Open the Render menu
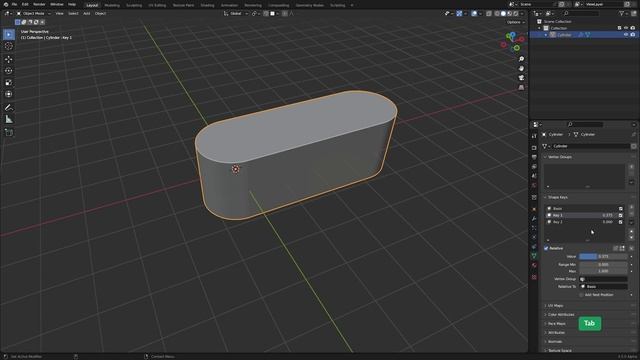Image resolution: width=640 pixels, height=360 pixels. (39, 4)
